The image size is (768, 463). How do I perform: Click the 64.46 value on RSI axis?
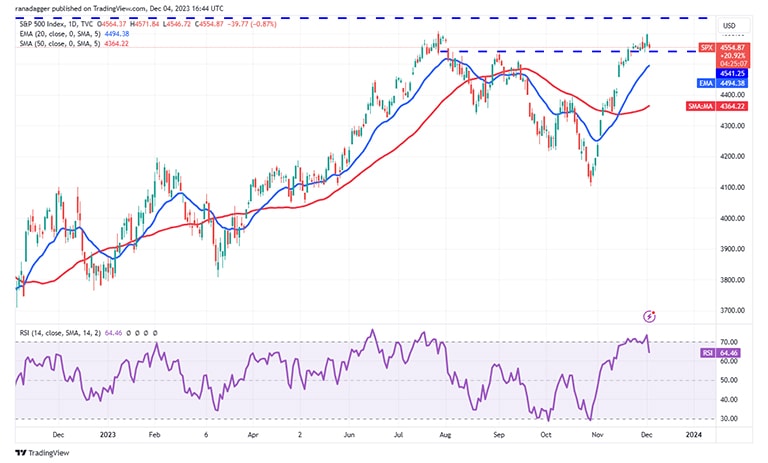(729, 353)
